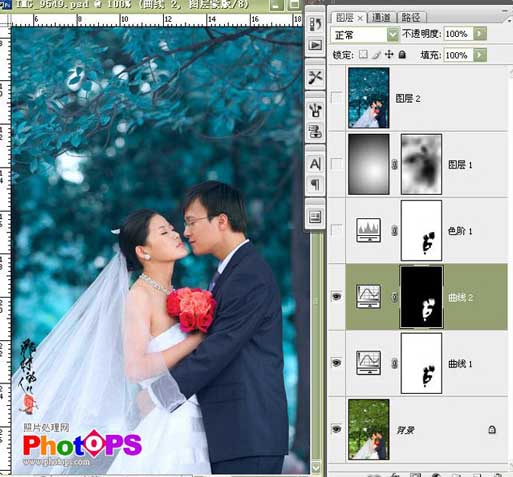Screen dimensions: 513x477
Task: Hide the 背景 layer eye
Action: [x=337, y=429]
